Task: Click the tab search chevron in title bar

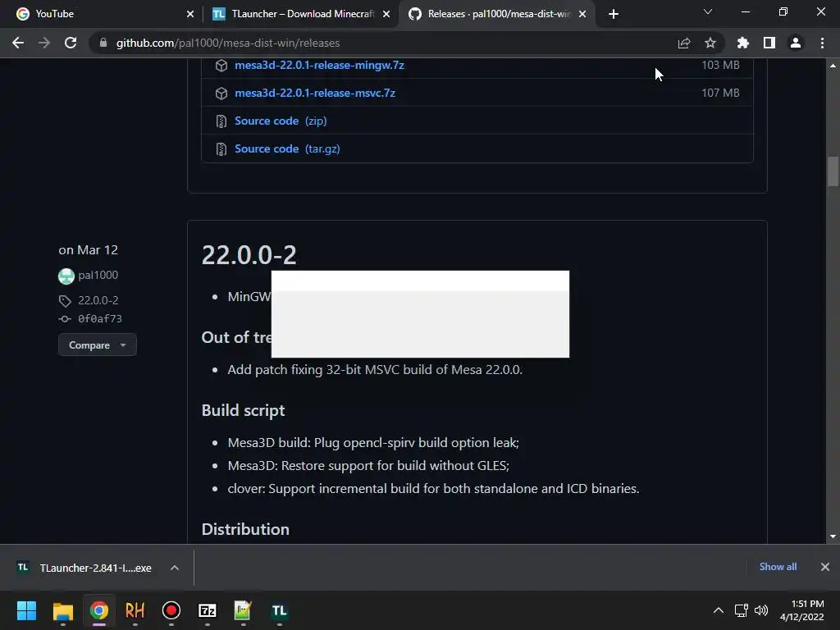Action: click(708, 11)
